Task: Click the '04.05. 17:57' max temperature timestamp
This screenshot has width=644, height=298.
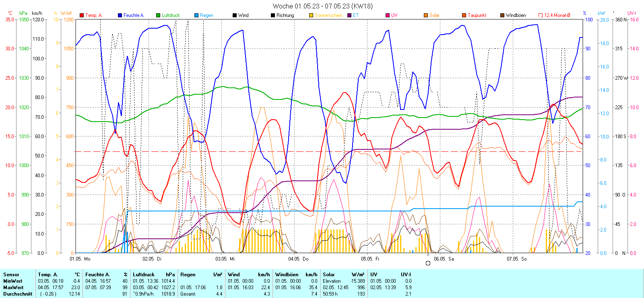Action: (51, 288)
